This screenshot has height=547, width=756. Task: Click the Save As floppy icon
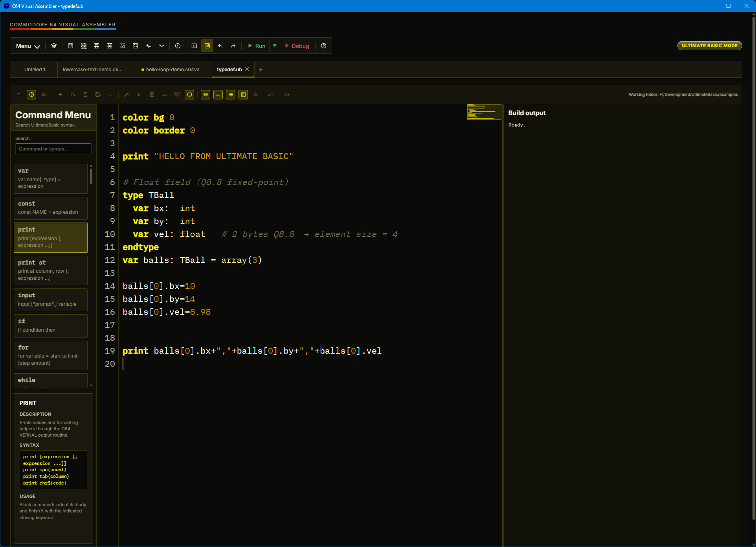(98, 95)
